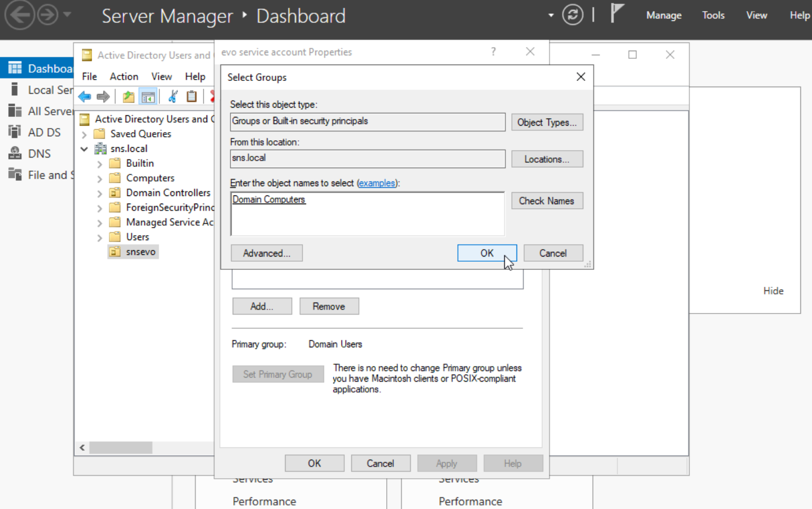
Task: Expand the Users container
Action: coord(99,237)
